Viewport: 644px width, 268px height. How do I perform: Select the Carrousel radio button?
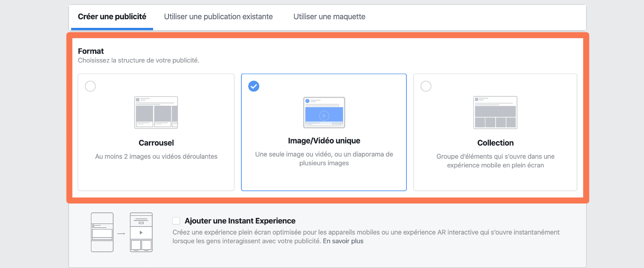coord(90,86)
